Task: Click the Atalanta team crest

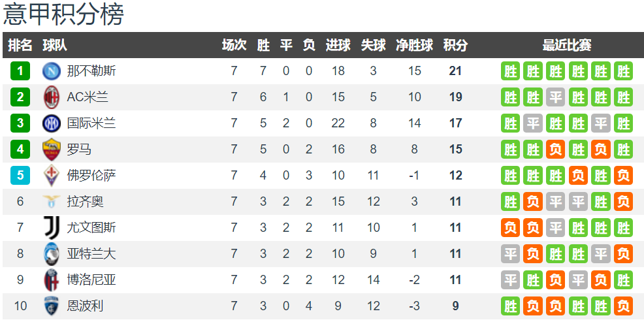Action: 52,254
